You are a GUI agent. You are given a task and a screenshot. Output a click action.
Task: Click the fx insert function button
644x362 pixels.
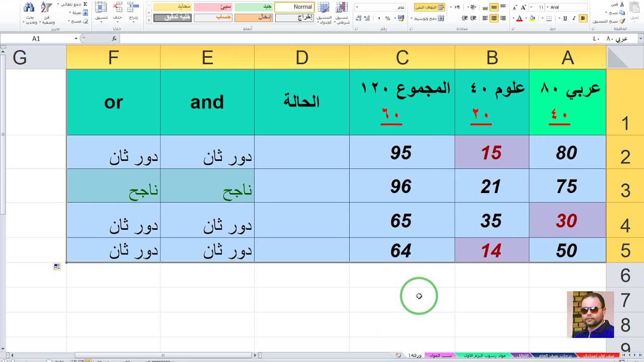(114, 39)
